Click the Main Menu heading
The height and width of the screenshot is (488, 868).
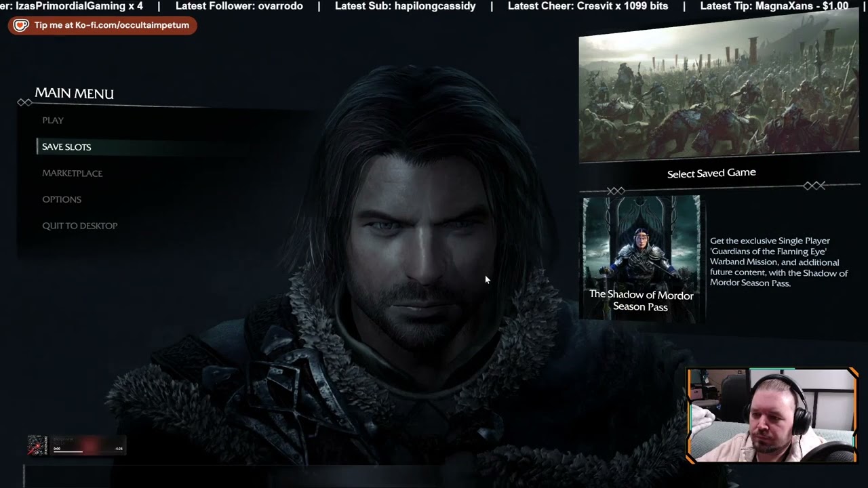[x=75, y=94]
